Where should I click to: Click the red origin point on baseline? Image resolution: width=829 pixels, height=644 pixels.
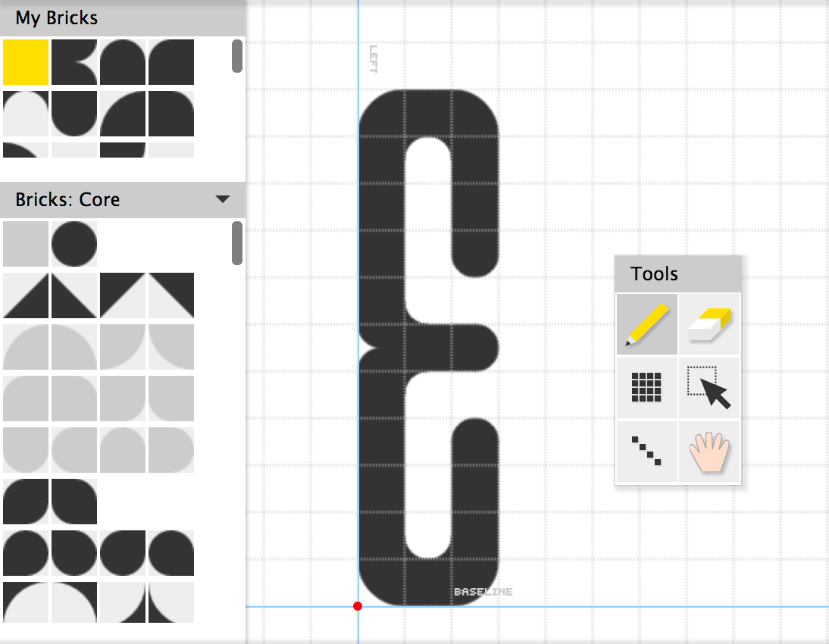[x=358, y=606]
